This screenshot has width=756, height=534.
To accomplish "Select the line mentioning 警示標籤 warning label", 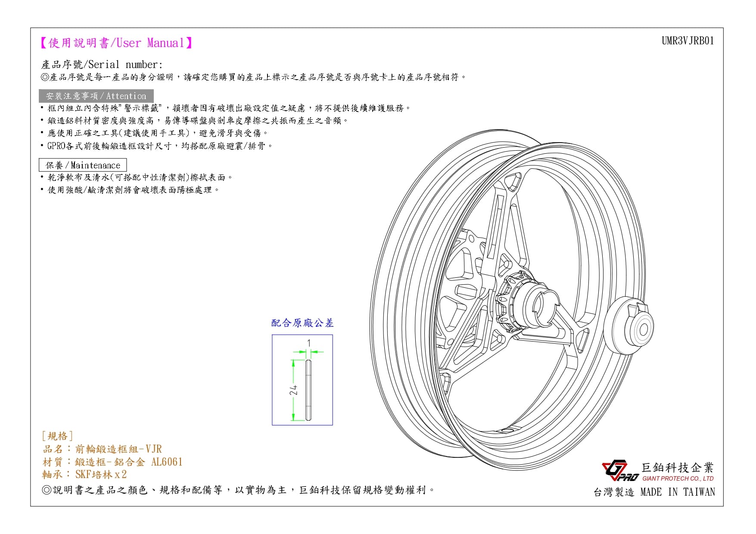I will coord(225,108).
